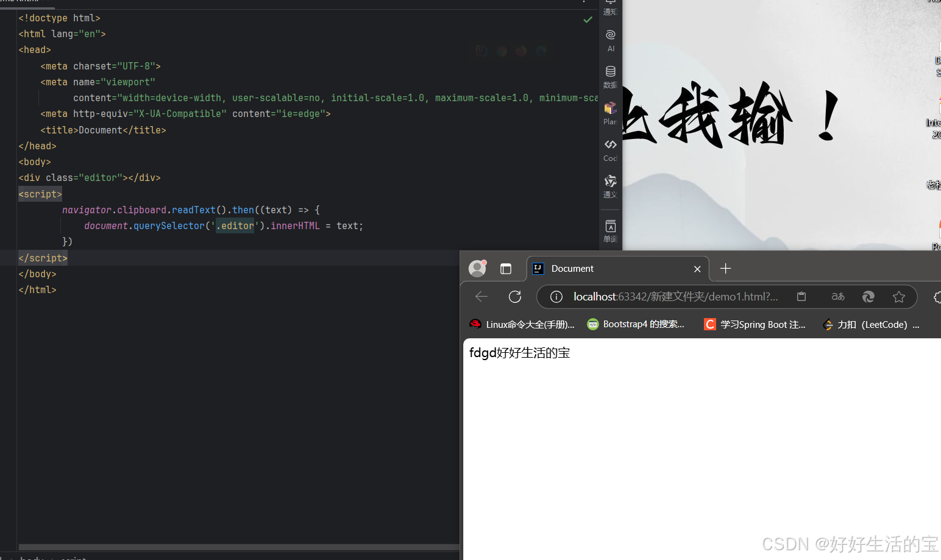Click the <html lang="en"> line

(x=62, y=34)
